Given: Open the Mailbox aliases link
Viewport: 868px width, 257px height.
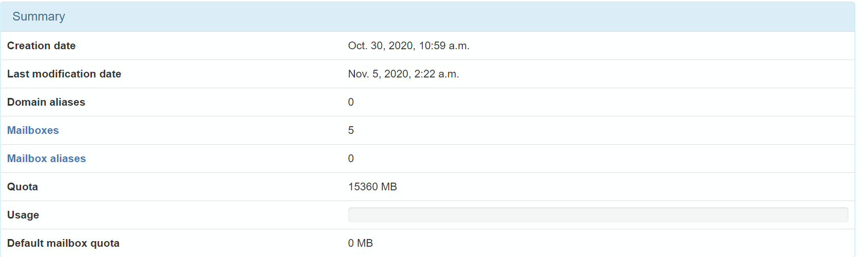Looking at the screenshot, I should [46, 159].
